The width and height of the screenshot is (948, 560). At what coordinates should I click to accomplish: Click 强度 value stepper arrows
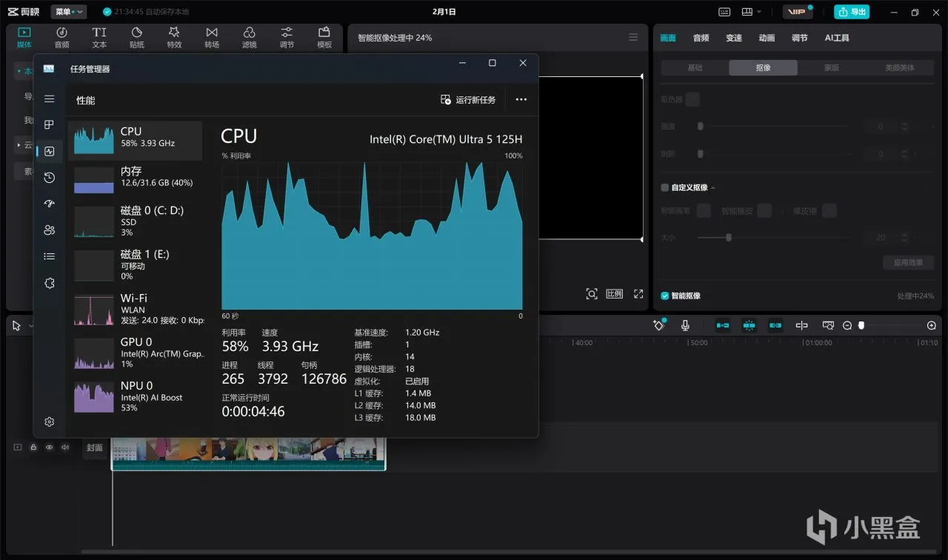pos(905,127)
